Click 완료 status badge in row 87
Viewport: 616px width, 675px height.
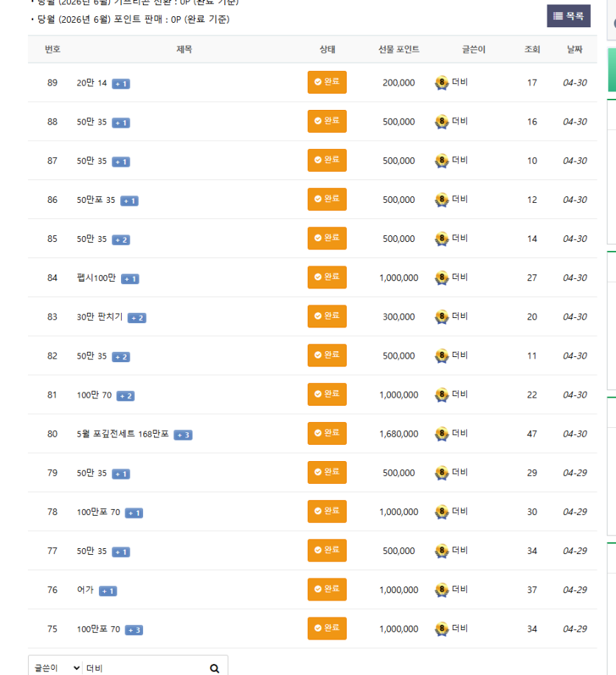(327, 160)
